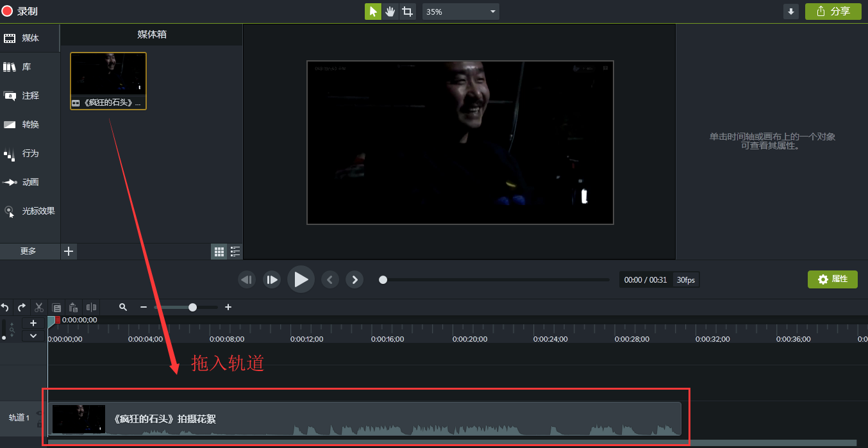Switch media bin to thumbnail grid view
This screenshot has height=448, width=868.
click(219, 252)
